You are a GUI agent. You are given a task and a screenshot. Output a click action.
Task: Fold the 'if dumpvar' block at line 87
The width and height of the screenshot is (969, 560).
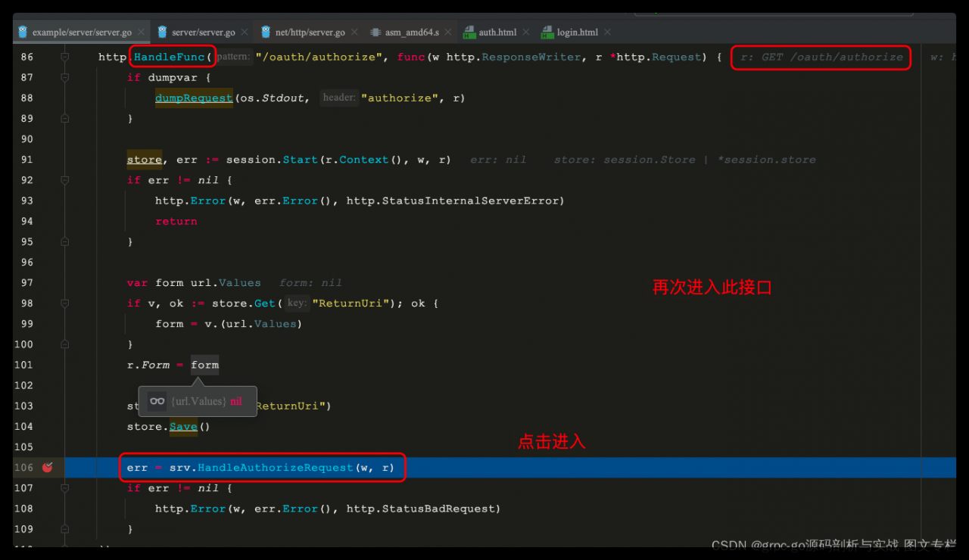[64, 77]
